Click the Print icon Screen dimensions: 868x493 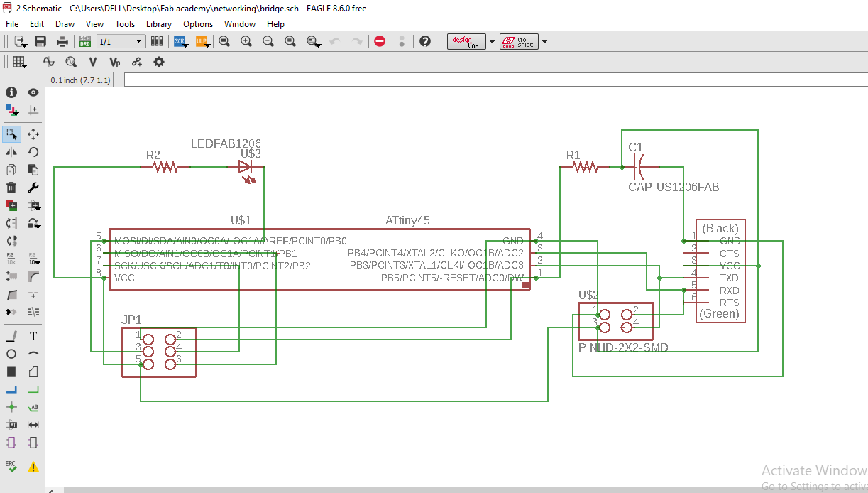pyautogui.click(x=62, y=41)
